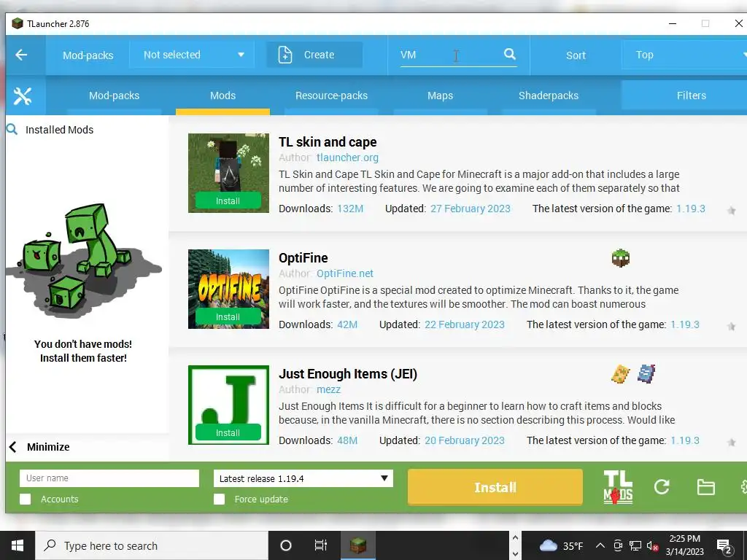Toggle the Accounts checkbox
Screen dimensions: 747x560
pos(26,499)
